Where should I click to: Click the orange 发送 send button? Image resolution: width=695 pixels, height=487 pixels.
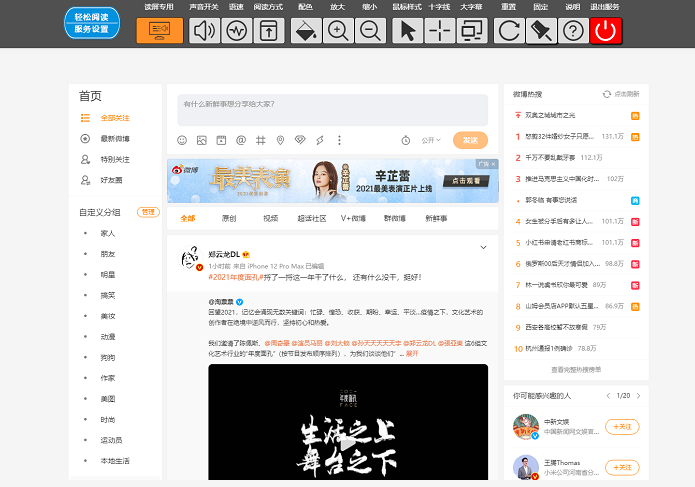[x=470, y=140]
